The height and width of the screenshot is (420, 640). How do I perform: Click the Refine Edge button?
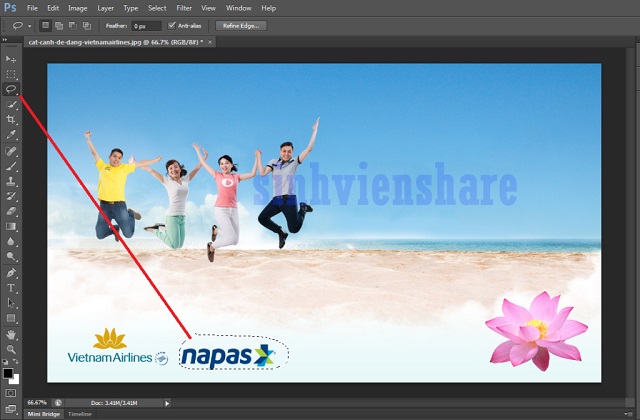point(241,26)
